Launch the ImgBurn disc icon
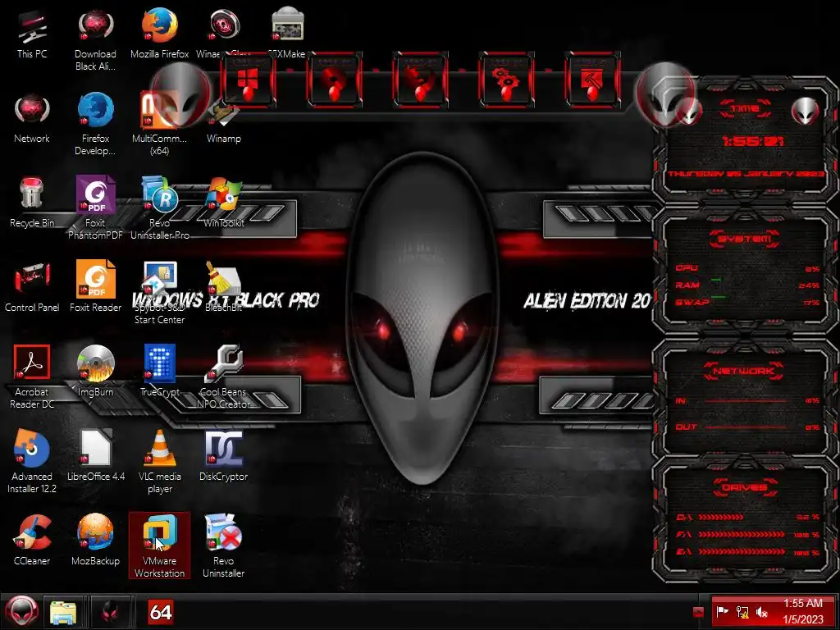Image resolution: width=840 pixels, height=630 pixels. click(95, 371)
